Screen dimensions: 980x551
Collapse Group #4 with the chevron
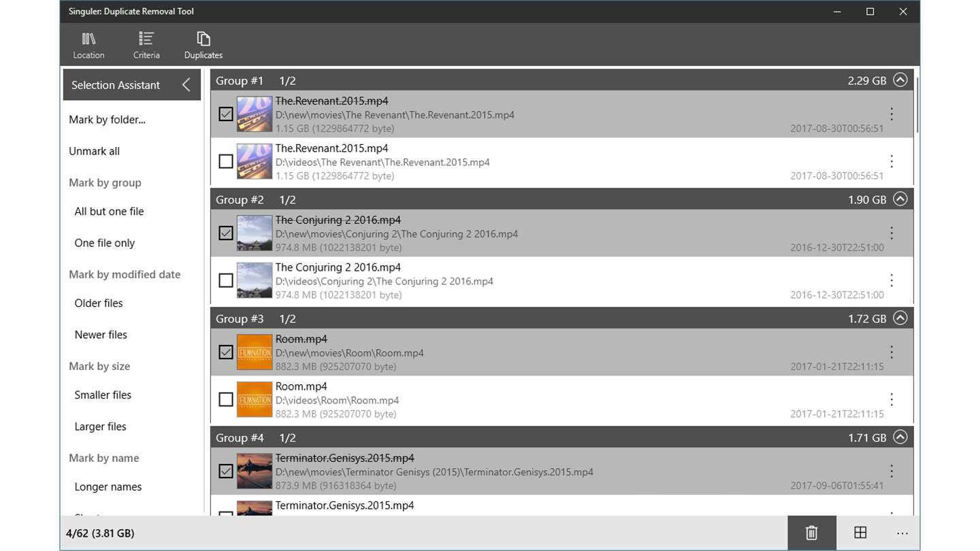click(900, 437)
